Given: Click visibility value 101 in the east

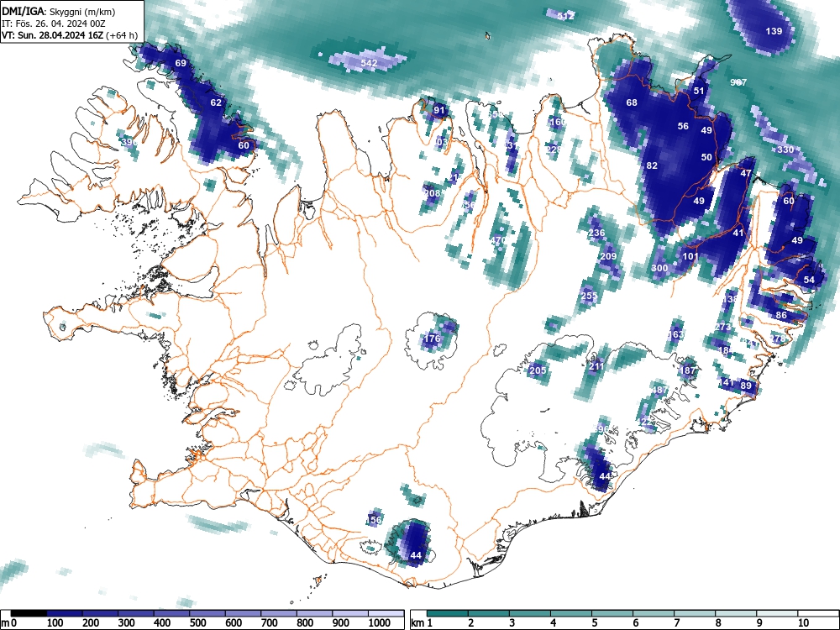Looking at the screenshot, I should click(x=690, y=256).
